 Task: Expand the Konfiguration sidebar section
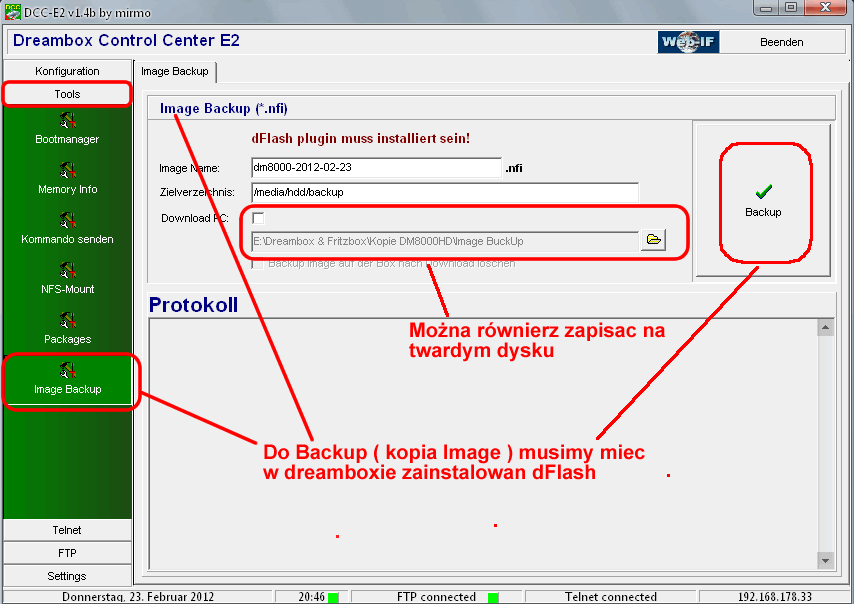67,71
